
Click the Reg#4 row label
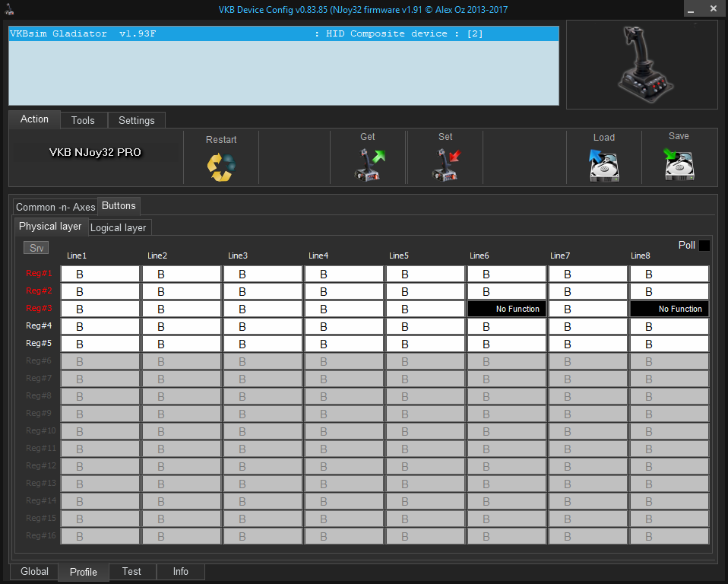click(39, 325)
